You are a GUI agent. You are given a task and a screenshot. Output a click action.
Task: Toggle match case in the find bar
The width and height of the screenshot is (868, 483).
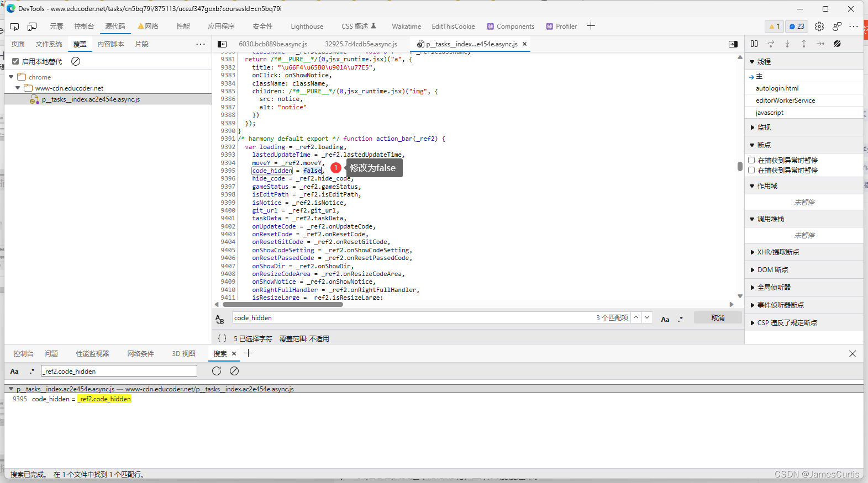[665, 319]
